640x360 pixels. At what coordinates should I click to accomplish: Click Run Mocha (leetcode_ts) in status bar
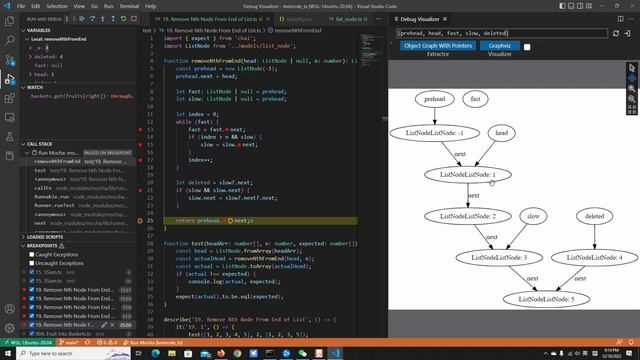(153, 342)
